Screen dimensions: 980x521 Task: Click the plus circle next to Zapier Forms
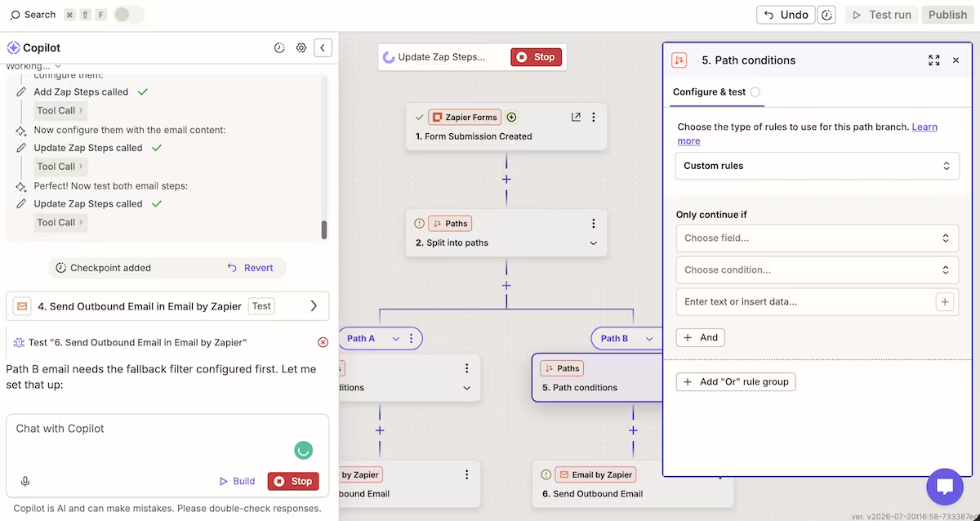pyautogui.click(x=512, y=117)
